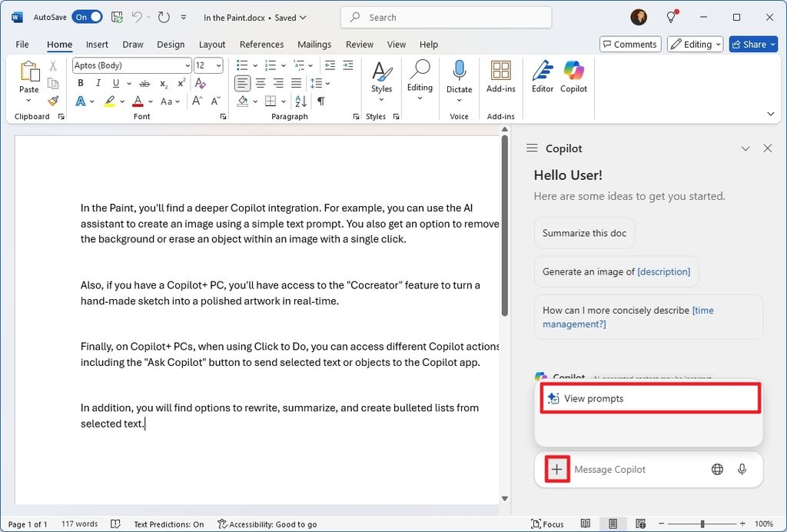Sort paragraph A to Z icon
Image resolution: width=787 pixels, height=532 pixels.
(x=301, y=101)
